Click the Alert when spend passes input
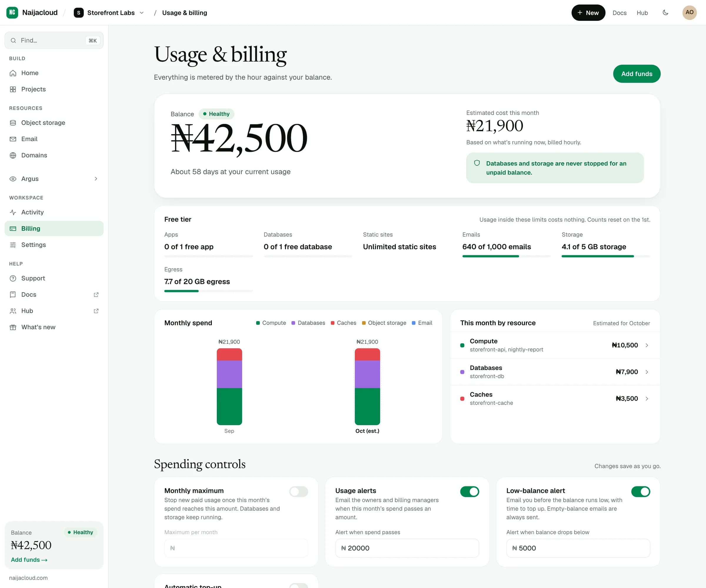 (407, 548)
